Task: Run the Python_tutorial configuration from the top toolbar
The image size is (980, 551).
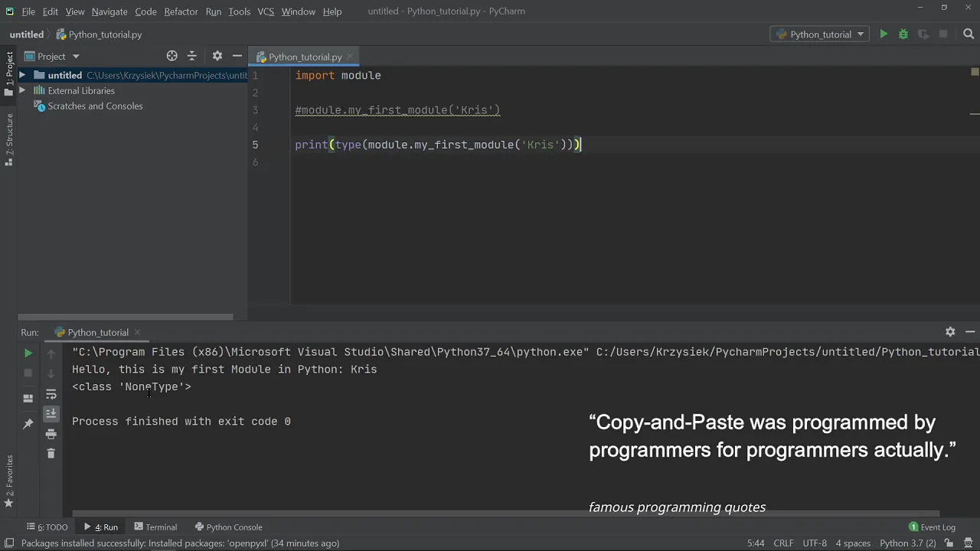Action: point(884,34)
